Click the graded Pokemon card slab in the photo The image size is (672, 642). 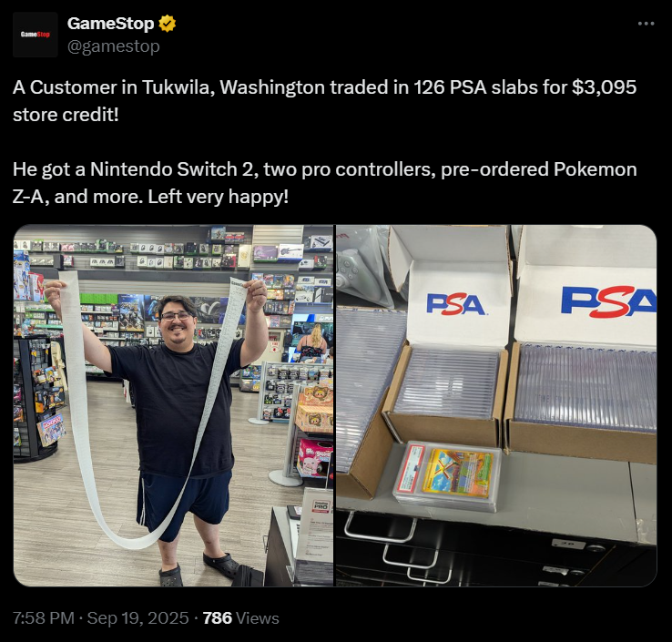[447, 476]
